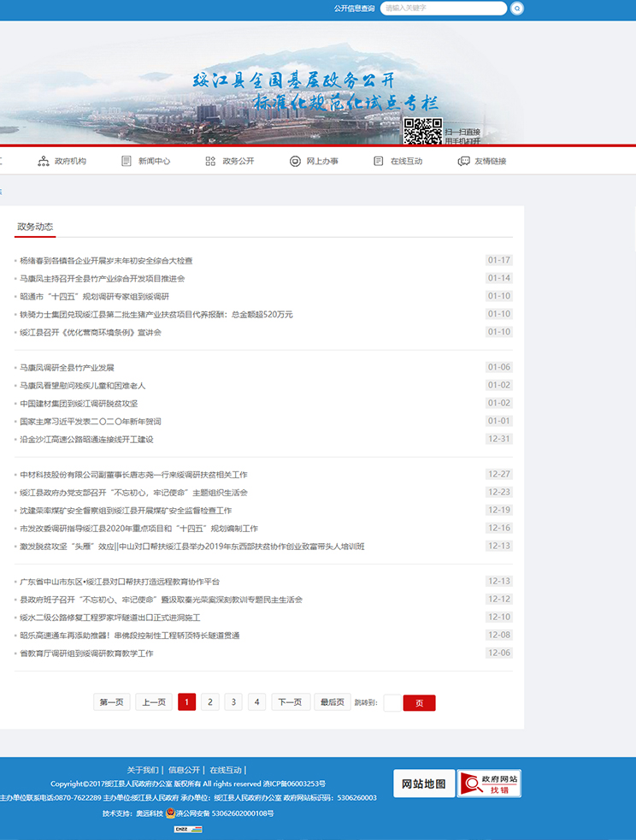Click 下一页 next page button
The width and height of the screenshot is (636, 840).
(x=291, y=702)
